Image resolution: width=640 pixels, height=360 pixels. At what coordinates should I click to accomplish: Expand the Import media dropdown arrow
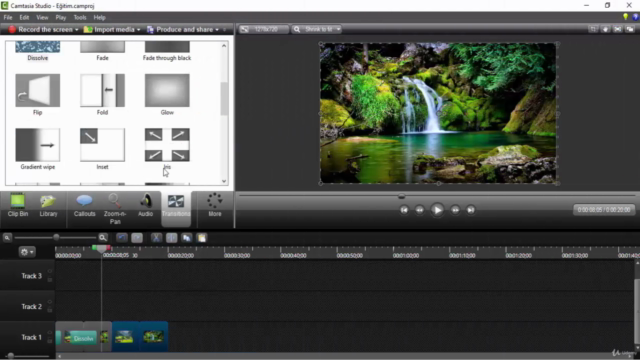[138, 30]
